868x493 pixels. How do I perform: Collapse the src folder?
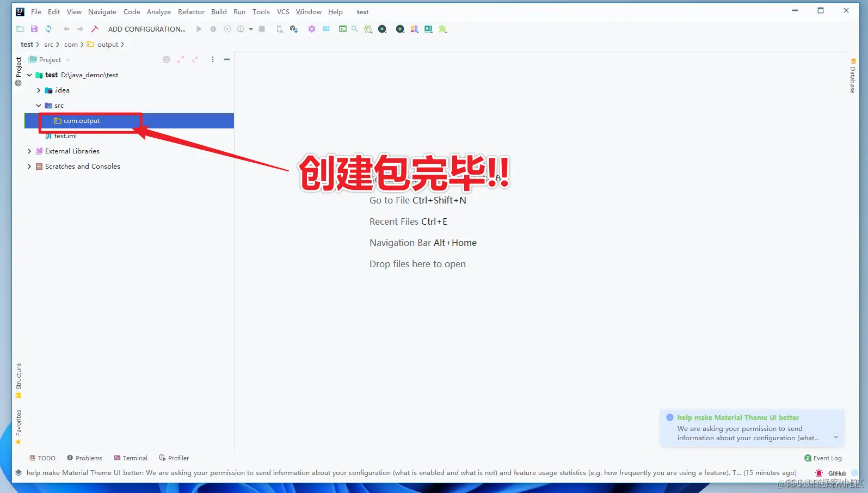(x=39, y=106)
